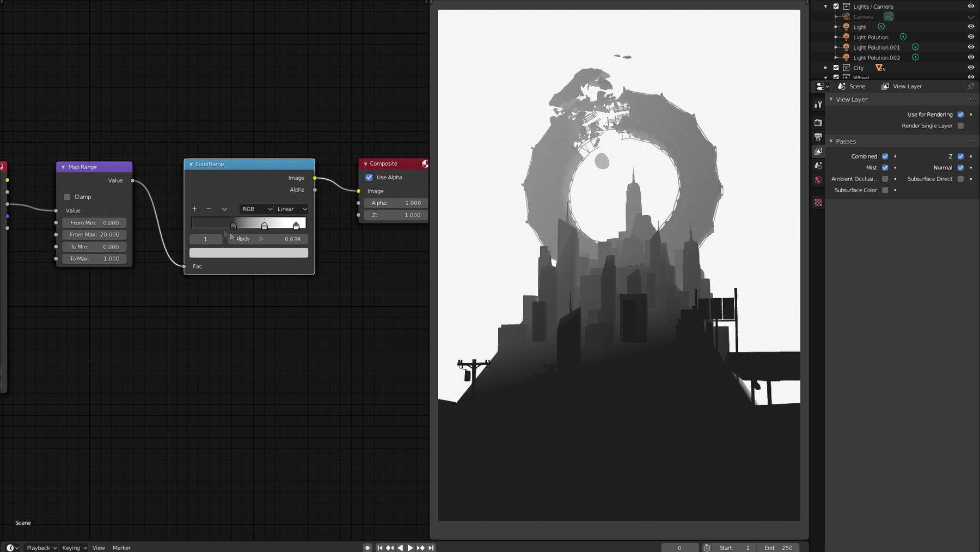This screenshot has width=980, height=552.
Task: Enable the Subsurface Color pass checkbox
Action: 885,190
